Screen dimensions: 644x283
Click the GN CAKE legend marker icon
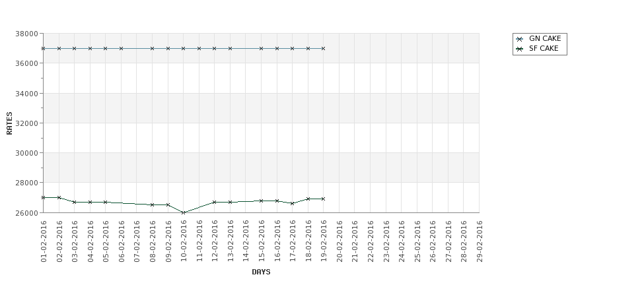point(520,40)
